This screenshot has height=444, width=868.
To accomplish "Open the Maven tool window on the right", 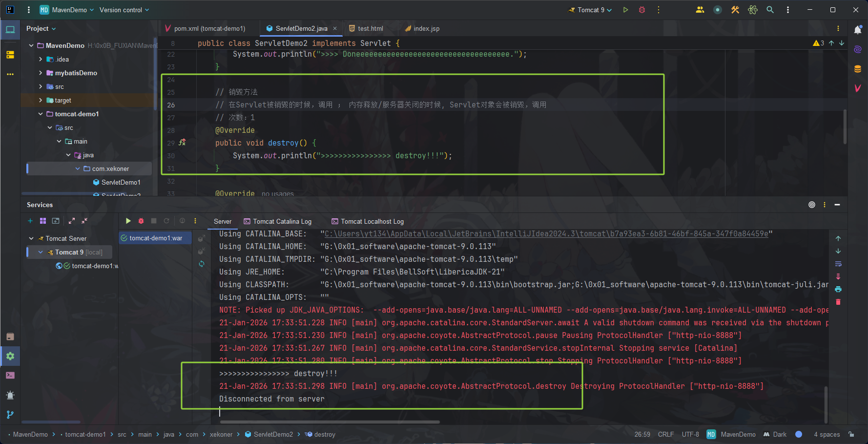I will coord(858,89).
